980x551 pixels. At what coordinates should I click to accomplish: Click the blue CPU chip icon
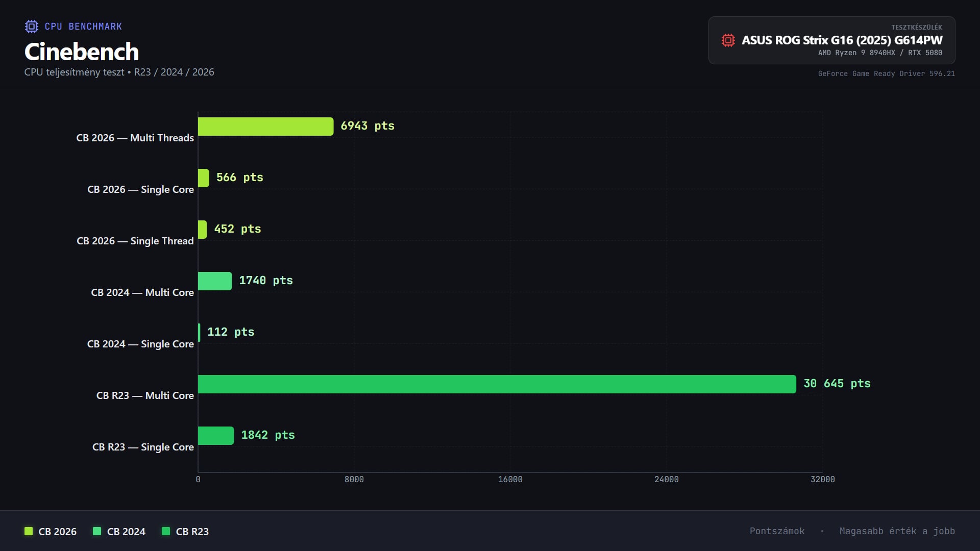31,27
